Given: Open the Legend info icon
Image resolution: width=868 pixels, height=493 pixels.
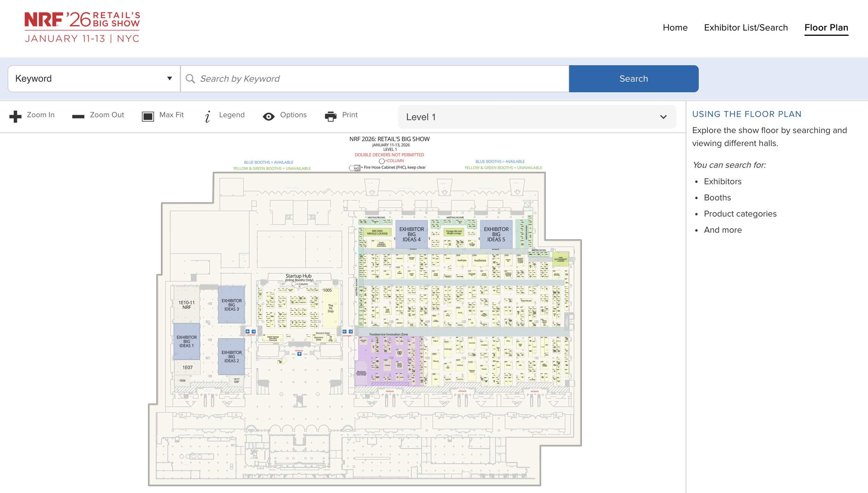Looking at the screenshot, I should [x=208, y=116].
